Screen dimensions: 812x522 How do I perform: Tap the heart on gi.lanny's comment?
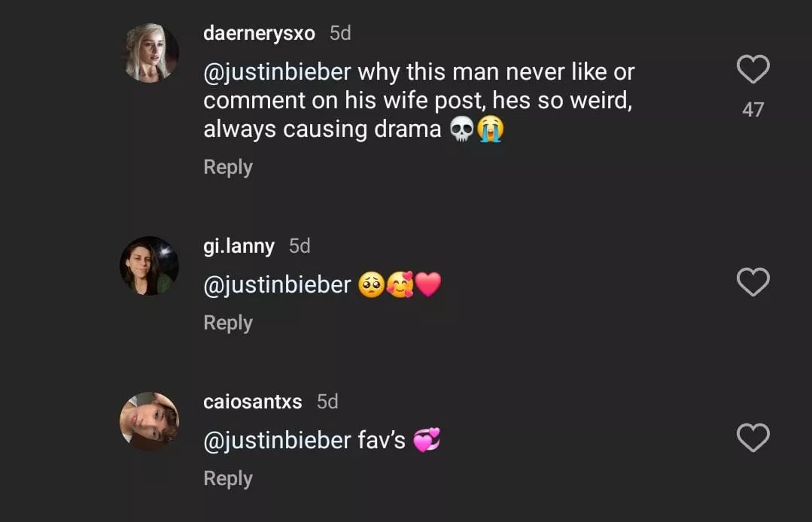coord(753,283)
